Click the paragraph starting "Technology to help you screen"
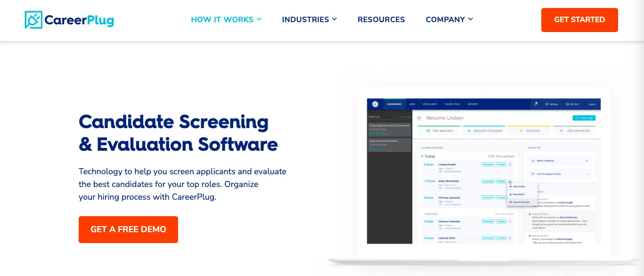The height and width of the screenshot is (276, 644). click(182, 184)
